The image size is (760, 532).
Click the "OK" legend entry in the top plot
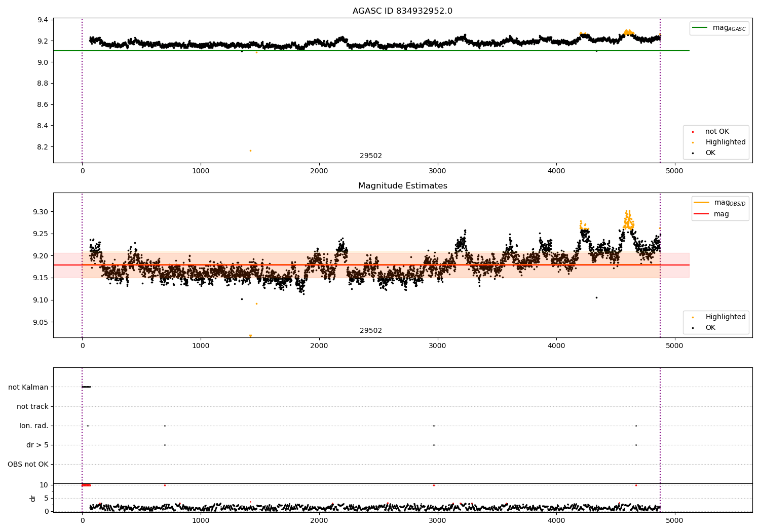[710, 153]
